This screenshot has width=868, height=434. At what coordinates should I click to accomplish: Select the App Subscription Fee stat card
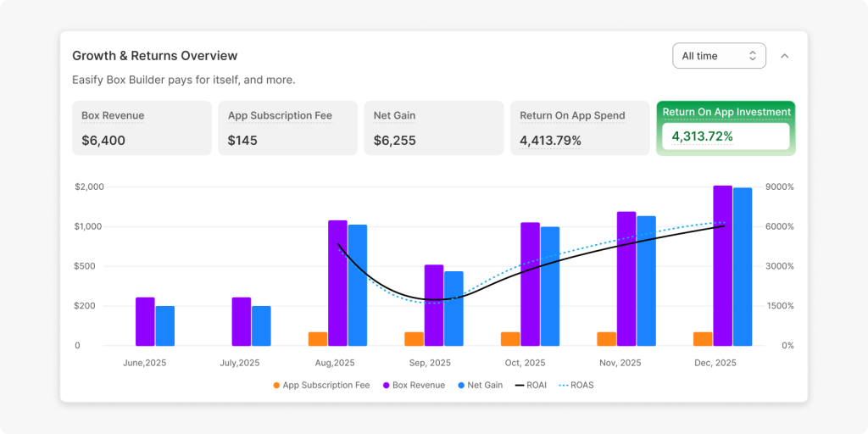(x=287, y=128)
